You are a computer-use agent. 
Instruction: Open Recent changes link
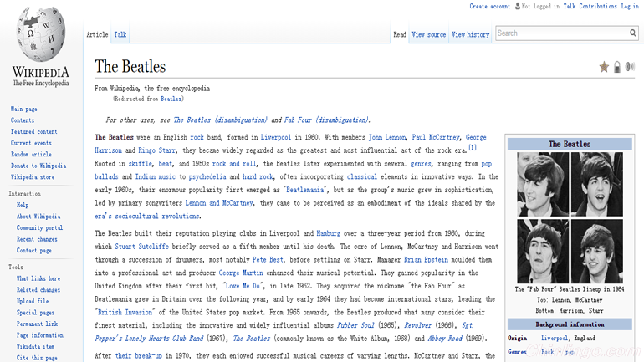37,239
